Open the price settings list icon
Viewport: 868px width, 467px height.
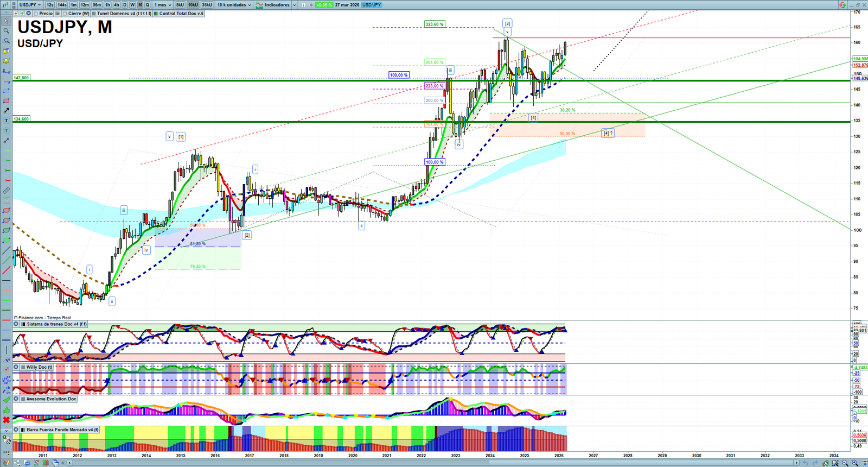tap(58, 14)
